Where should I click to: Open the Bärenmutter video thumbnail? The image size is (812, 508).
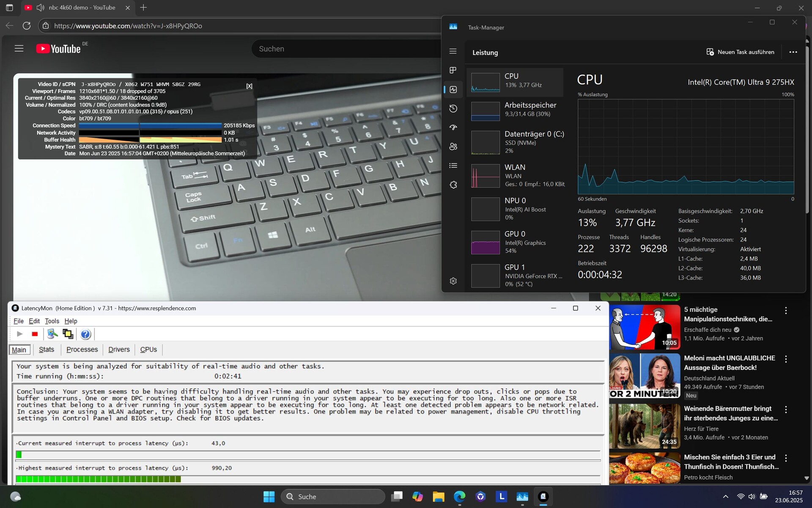point(645,426)
